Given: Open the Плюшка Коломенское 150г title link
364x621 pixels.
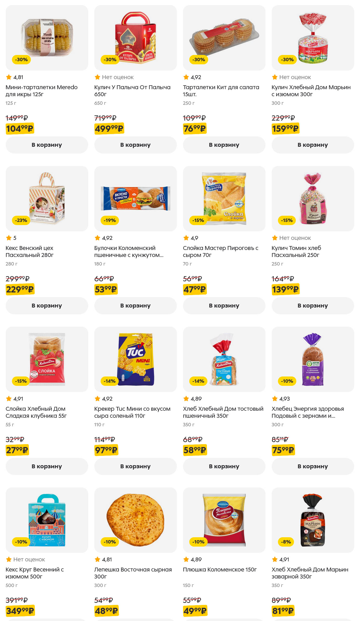Looking at the screenshot, I should tap(220, 570).
